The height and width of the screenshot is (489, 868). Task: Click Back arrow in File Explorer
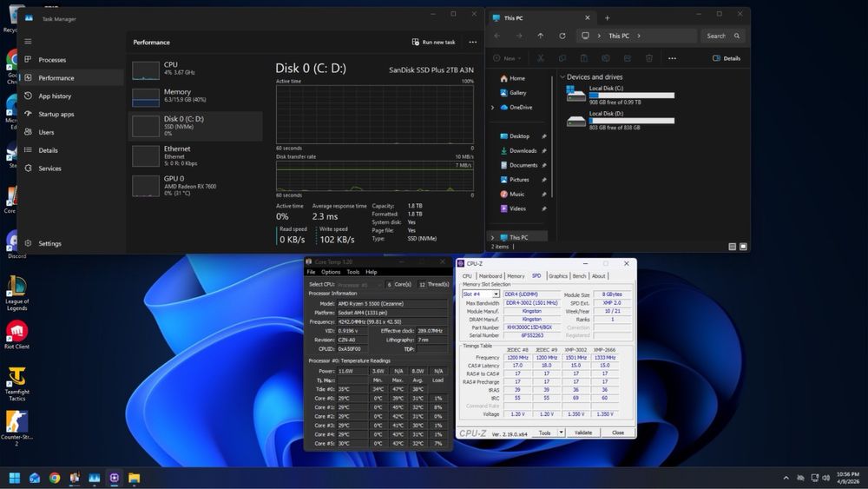point(497,36)
